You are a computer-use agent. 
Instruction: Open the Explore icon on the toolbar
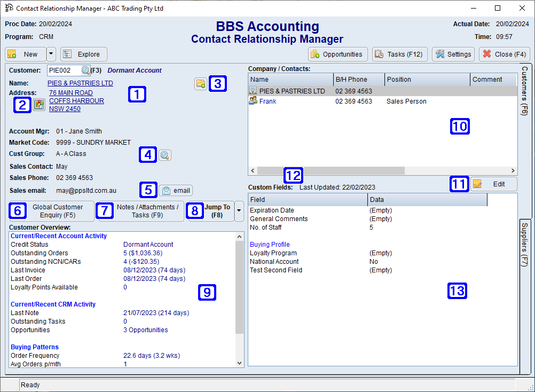click(67, 54)
